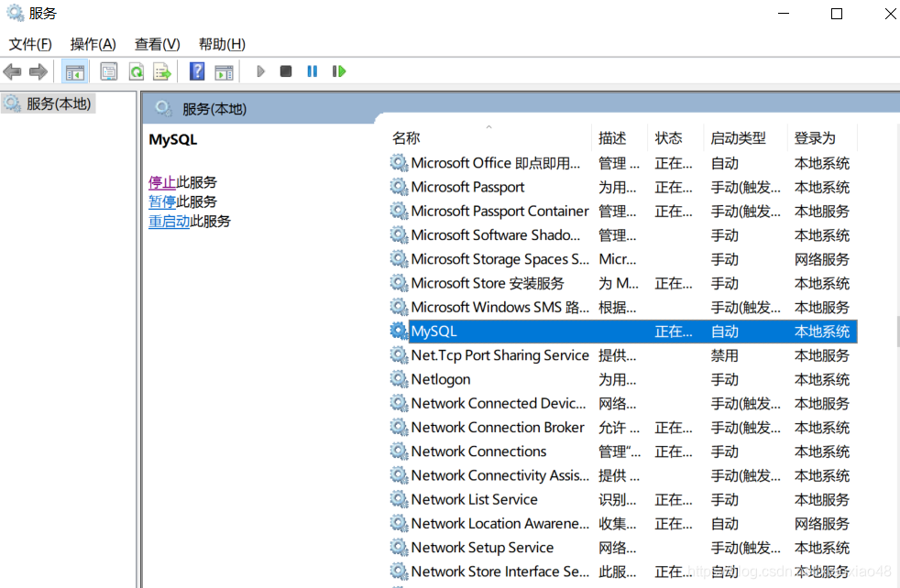
Task: Click the Restart Service toolbar icon
Action: 339,71
